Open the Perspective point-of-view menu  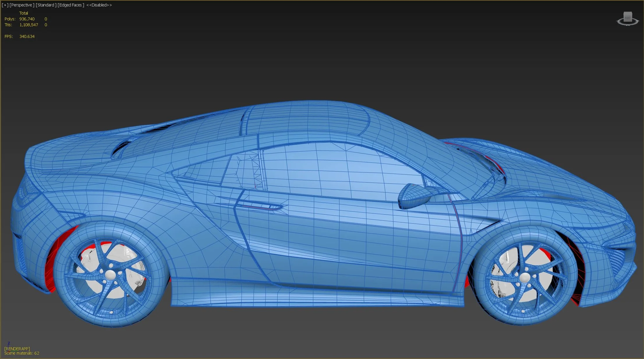22,5
